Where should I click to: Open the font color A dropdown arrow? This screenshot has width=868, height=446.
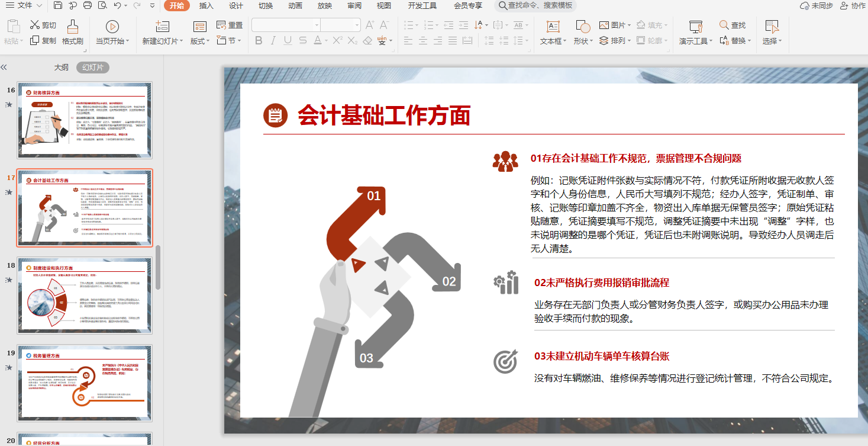click(x=325, y=41)
